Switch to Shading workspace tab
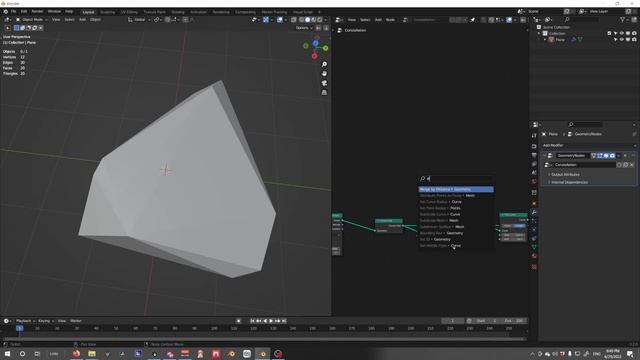This screenshot has width=640, height=360. pos(178,12)
